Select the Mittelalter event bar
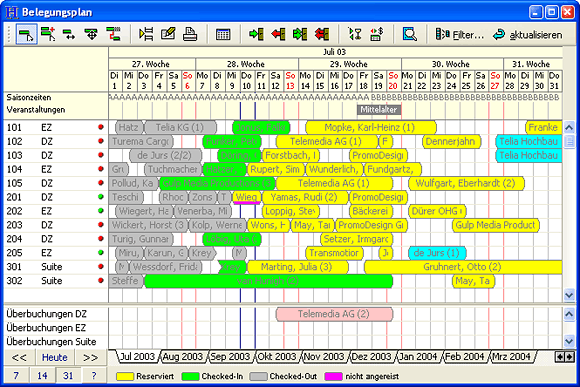580x387 pixels. pos(379,110)
